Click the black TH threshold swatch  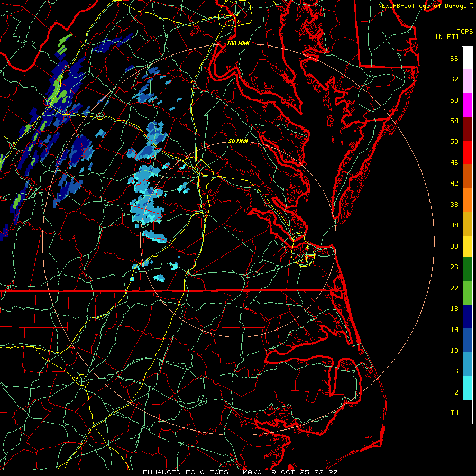click(467, 411)
